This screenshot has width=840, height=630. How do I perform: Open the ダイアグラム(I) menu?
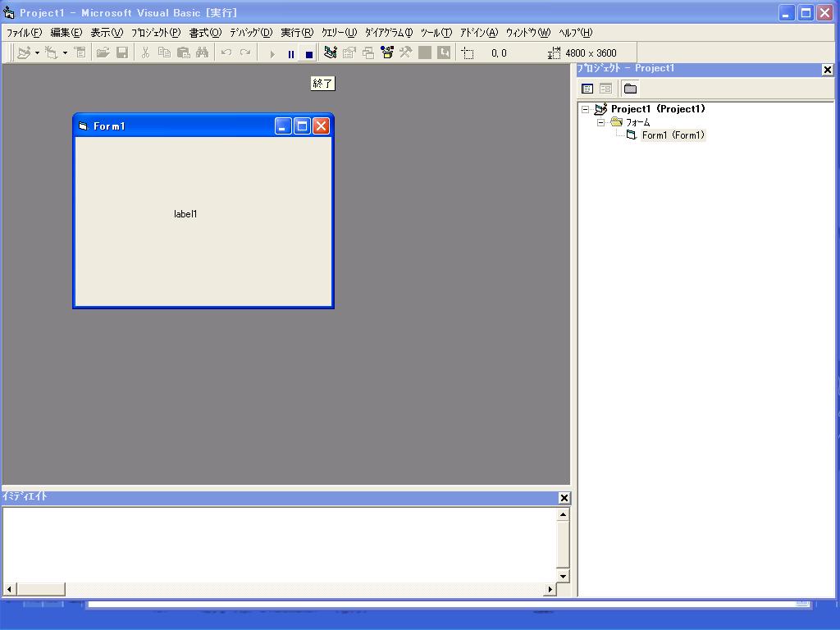click(389, 33)
